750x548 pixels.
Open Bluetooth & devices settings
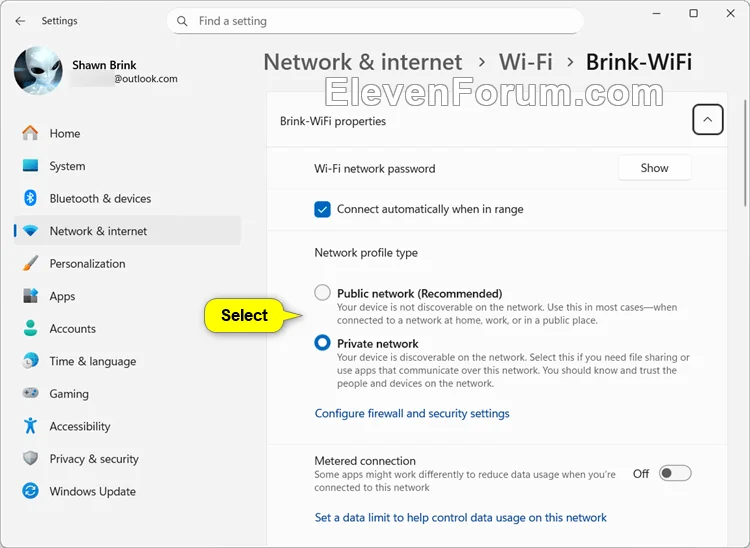coord(127,198)
